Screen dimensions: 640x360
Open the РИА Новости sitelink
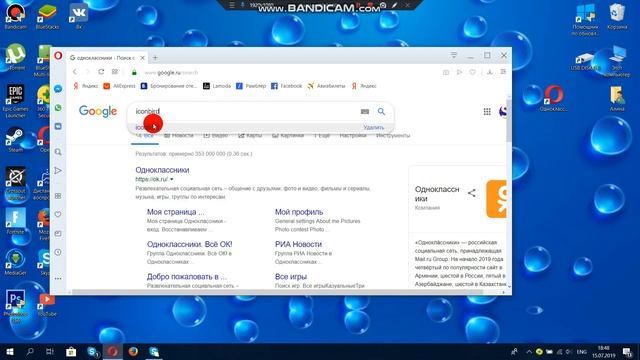pos(298,244)
